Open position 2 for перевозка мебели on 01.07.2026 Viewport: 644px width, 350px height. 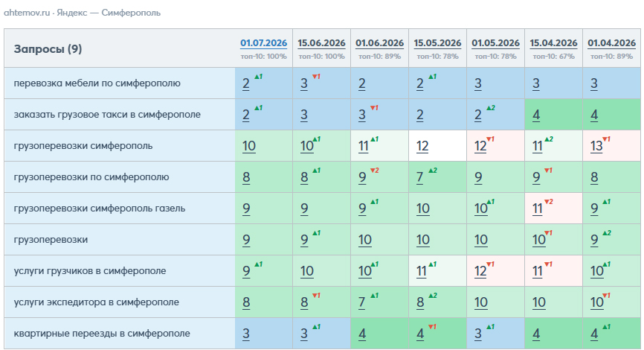[x=245, y=83]
